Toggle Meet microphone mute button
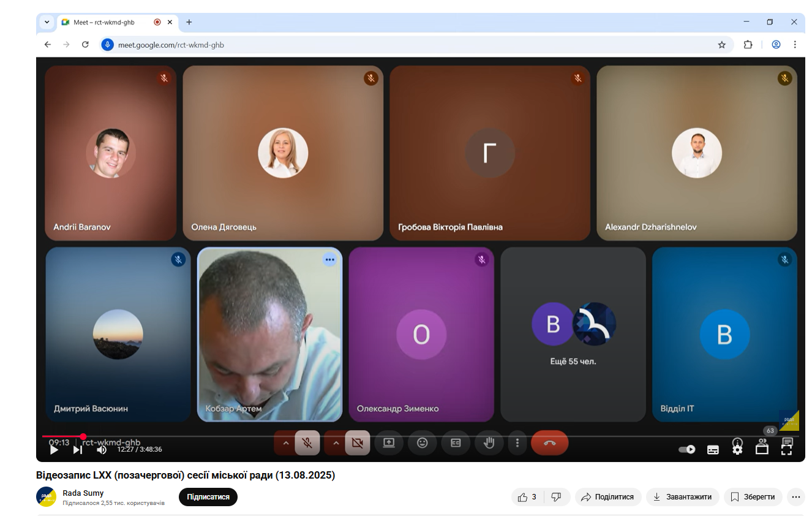This screenshot has width=812, height=516. pyautogui.click(x=307, y=443)
